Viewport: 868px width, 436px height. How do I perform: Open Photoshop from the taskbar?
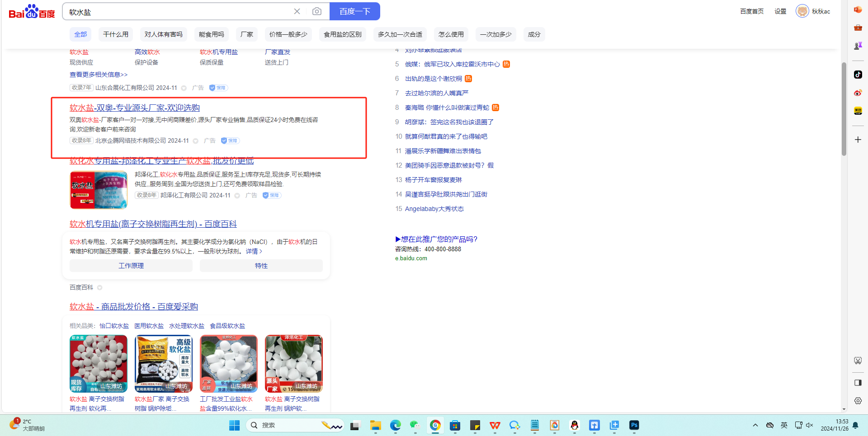(634, 425)
